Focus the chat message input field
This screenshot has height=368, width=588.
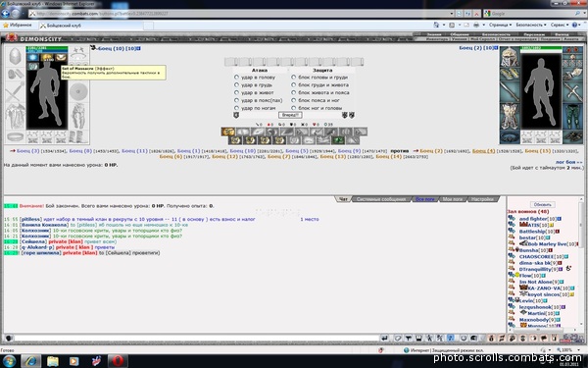[196, 338]
